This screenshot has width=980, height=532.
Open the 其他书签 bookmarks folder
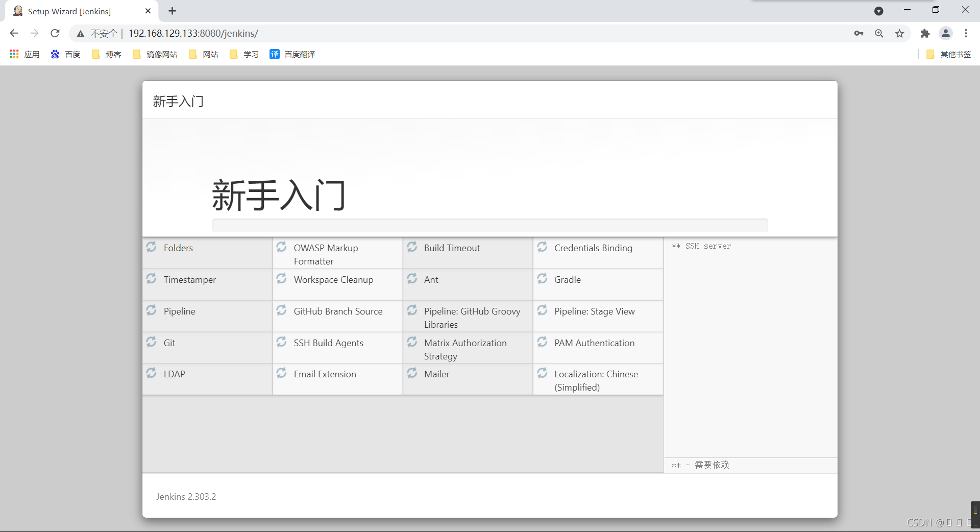tap(949, 54)
